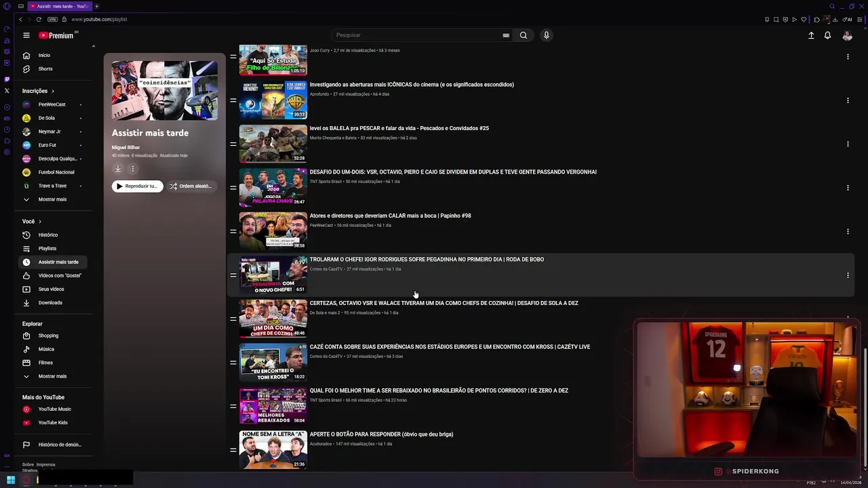Grab reorder handle for QUAL FOI O MELHOR TIME video
The width and height of the screenshot is (868, 488).
[x=233, y=406]
